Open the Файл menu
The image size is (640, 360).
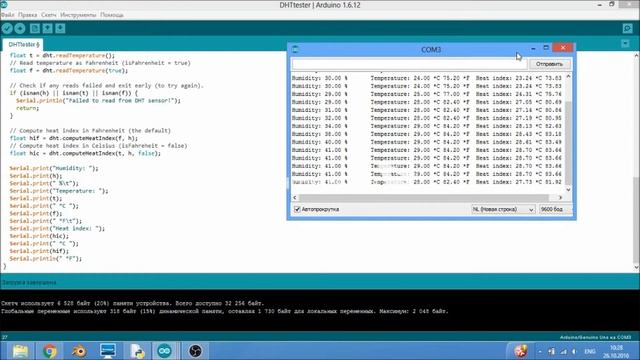(7, 15)
